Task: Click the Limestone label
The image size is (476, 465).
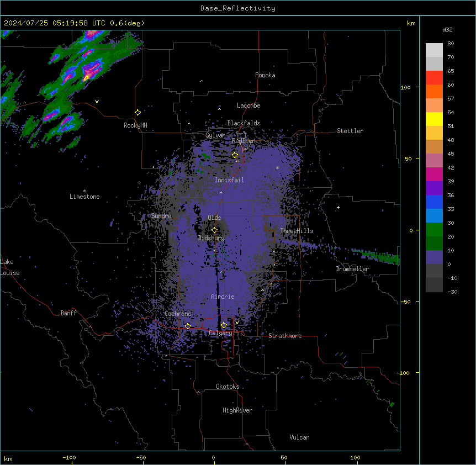Action: (x=84, y=197)
